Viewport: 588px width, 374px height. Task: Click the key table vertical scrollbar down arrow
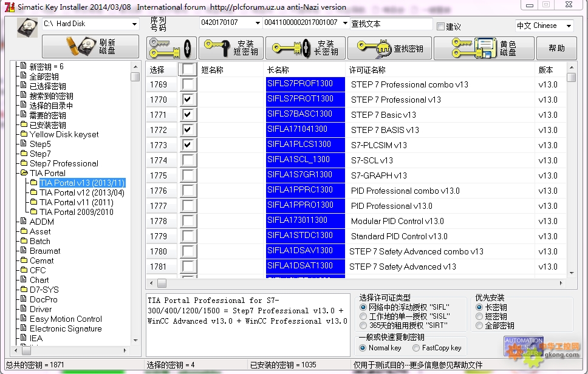pos(572,273)
